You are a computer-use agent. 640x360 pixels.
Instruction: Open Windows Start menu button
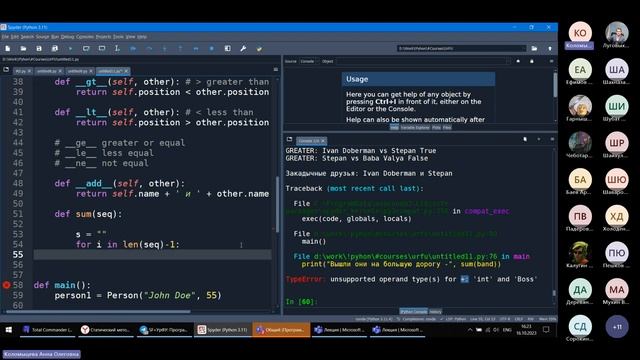click(x=9, y=330)
